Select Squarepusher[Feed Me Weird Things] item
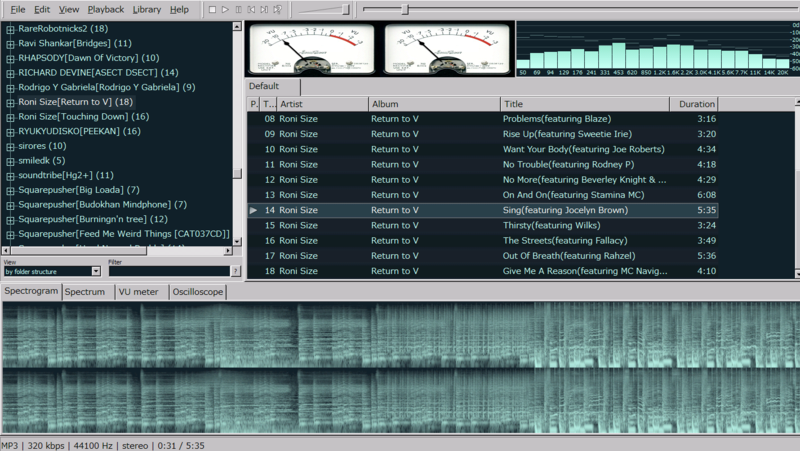This screenshot has height=451, width=800. [x=124, y=234]
